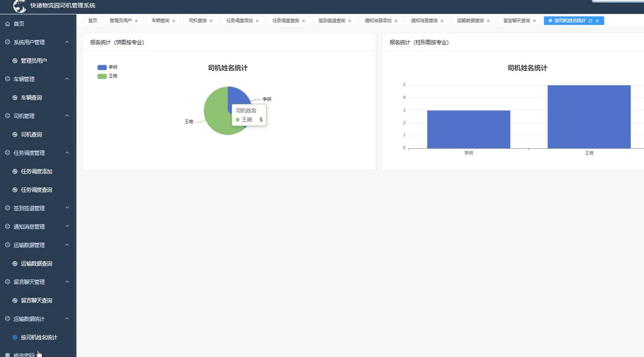Viewport: 644px width, 357px height.
Task: Click the blue 李明 legend color swatch
Action: 101,67
